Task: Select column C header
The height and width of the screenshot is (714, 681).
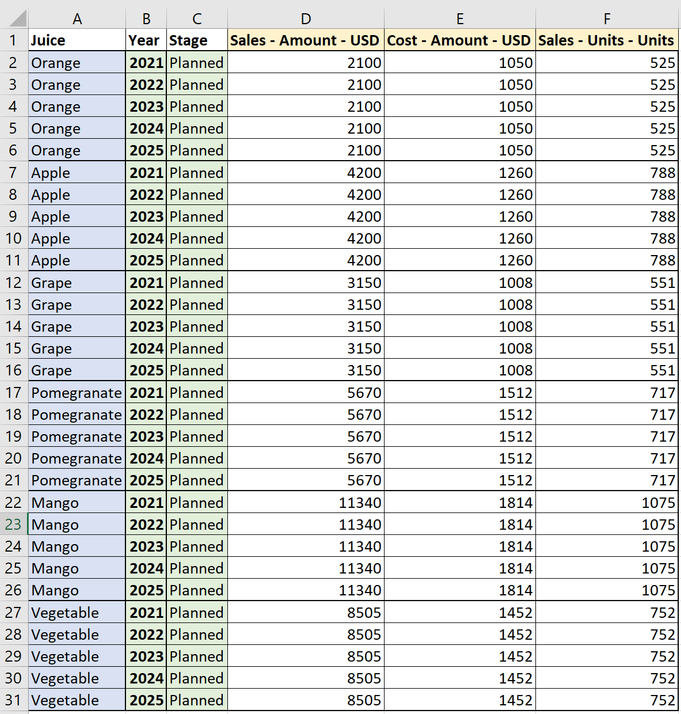Action: point(197,19)
